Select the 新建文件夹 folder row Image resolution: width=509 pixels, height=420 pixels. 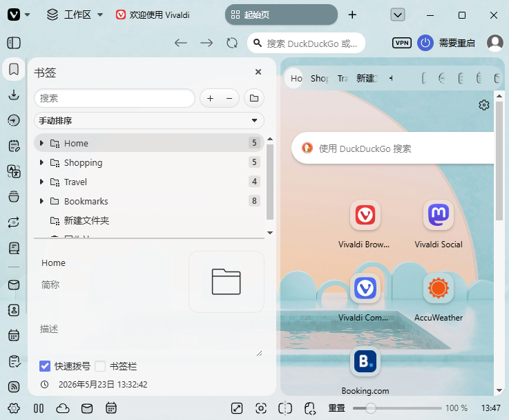[x=149, y=221]
